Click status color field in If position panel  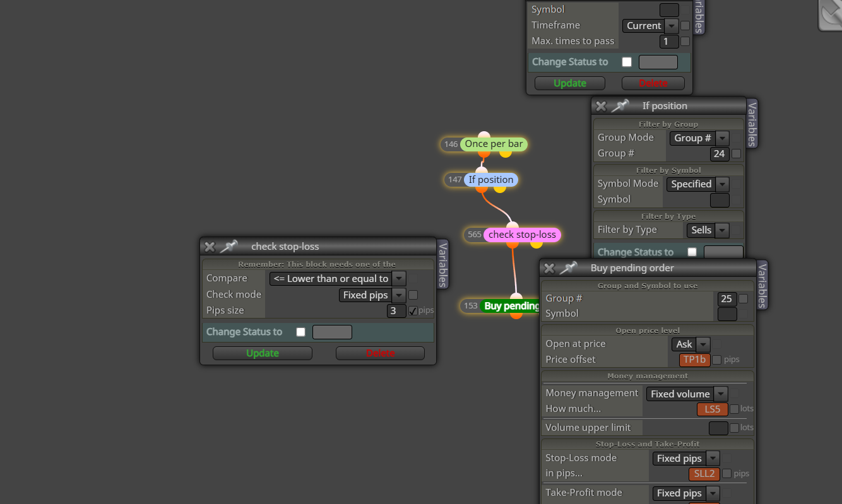pos(723,252)
